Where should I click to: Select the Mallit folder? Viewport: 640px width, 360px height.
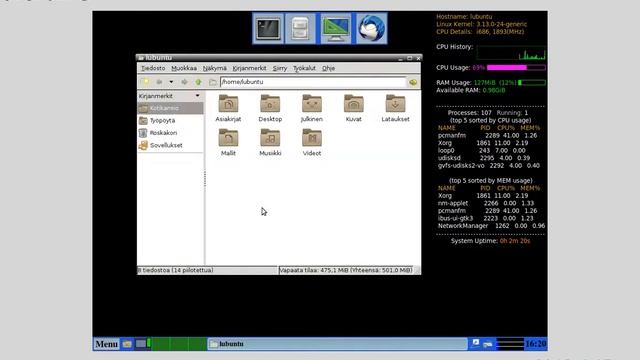[228, 142]
